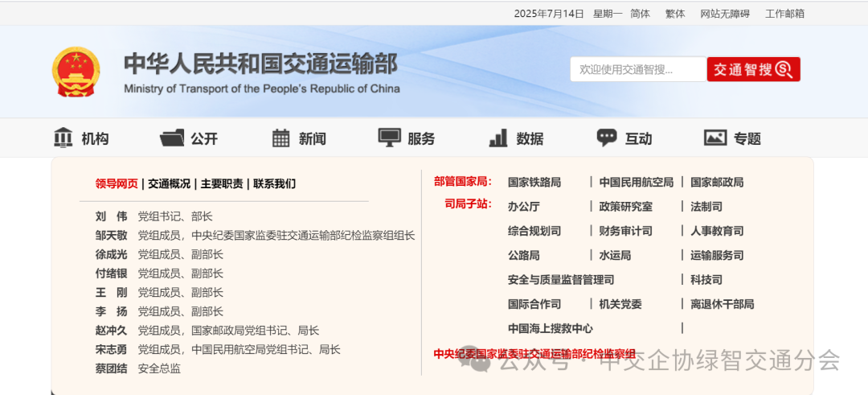
Task: Click the national emblem logo
Action: click(x=76, y=72)
